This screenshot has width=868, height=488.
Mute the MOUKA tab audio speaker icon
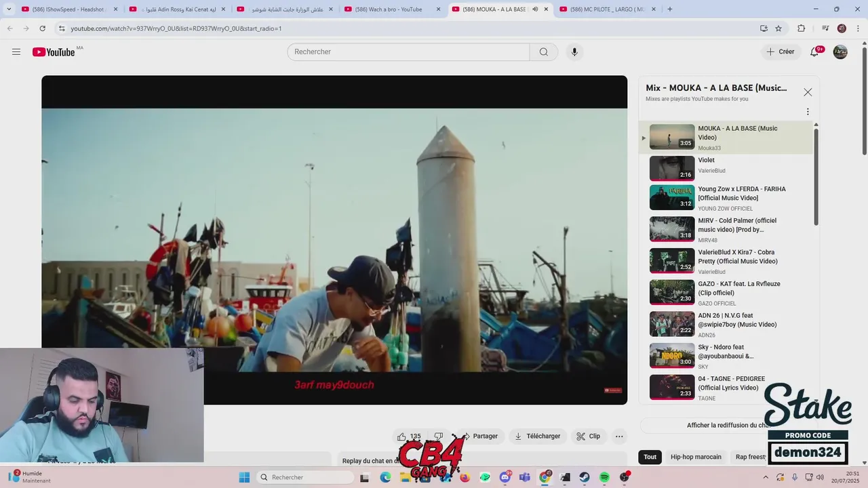click(x=535, y=9)
